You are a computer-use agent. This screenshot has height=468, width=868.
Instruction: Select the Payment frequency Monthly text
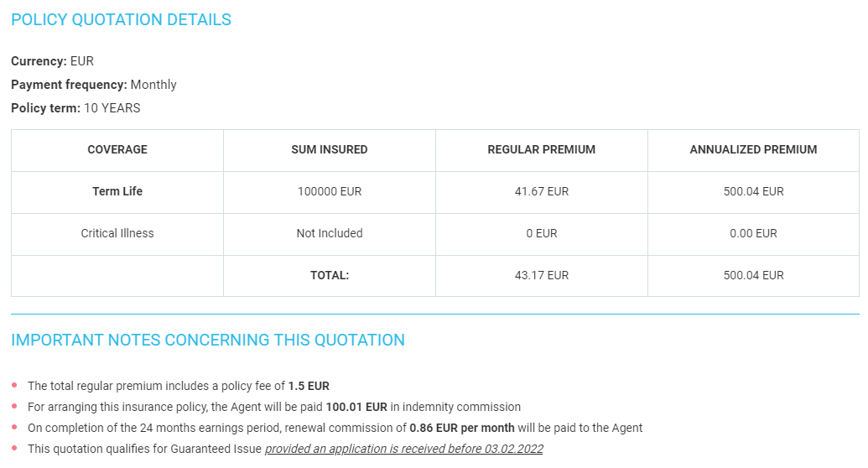pyautogui.click(x=93, y=85)
